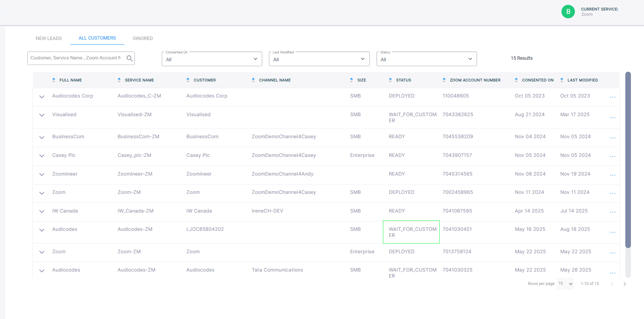Sort by Channel Name column arrows
Image resolution: width=644 pixels, height=319 pixels.
(253, 80)
